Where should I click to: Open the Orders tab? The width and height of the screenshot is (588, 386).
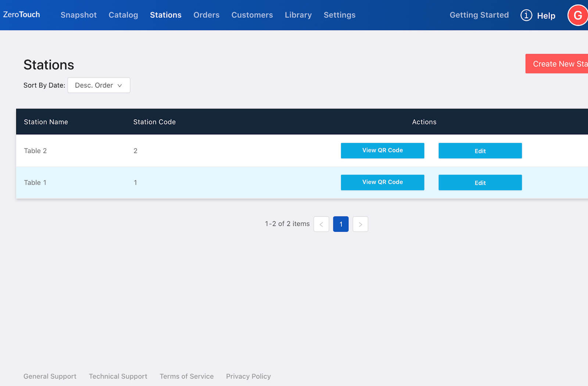(x=207, y=15)
